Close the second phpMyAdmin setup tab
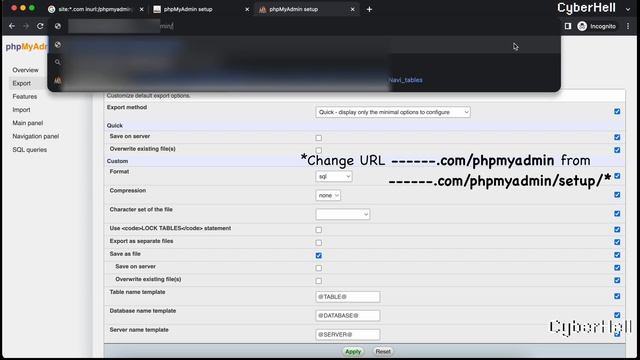The width and height of the screenshot is (640, 360). 247,9
